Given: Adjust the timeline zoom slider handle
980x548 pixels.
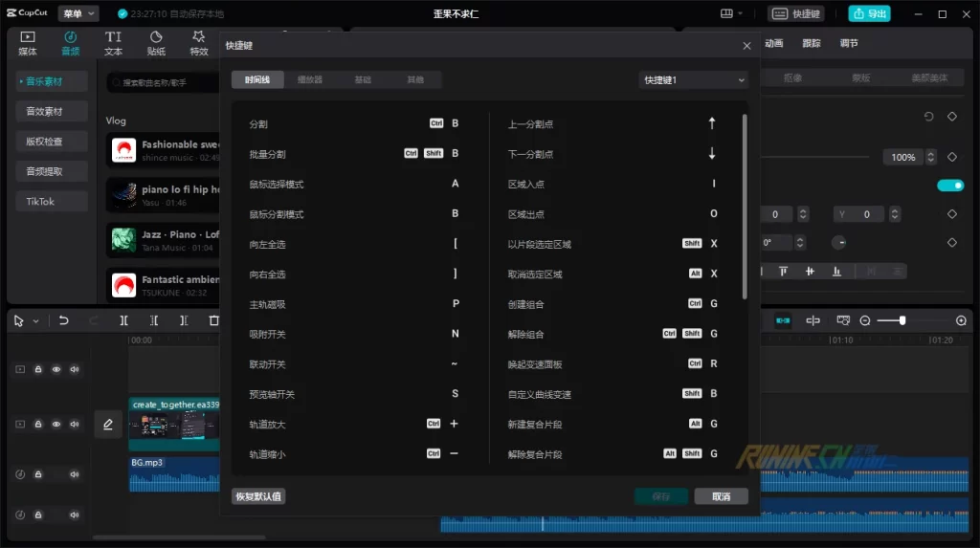Looking at the screenshot, I should (902, 321).
